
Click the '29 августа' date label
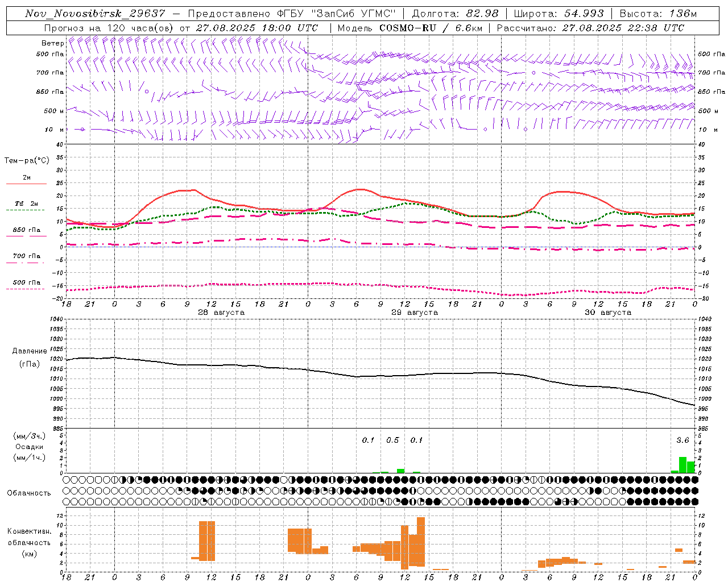(x=415, y=313)
